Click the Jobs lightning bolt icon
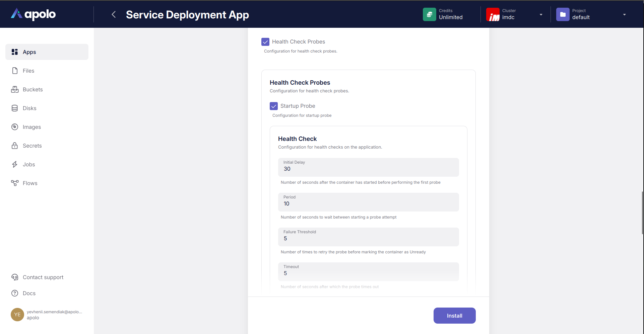 coord(15,164)
